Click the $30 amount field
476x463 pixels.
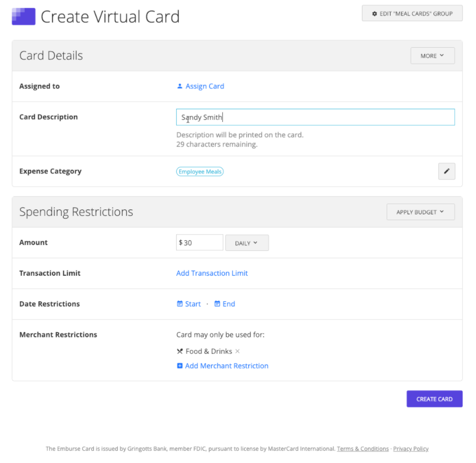click(199, 242)
